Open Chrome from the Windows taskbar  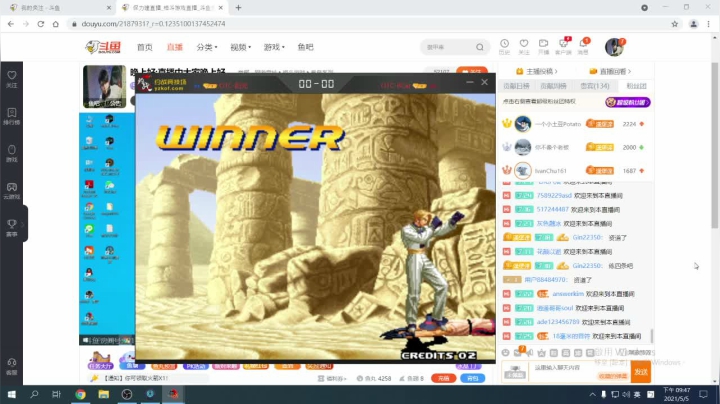pos(80,394)
